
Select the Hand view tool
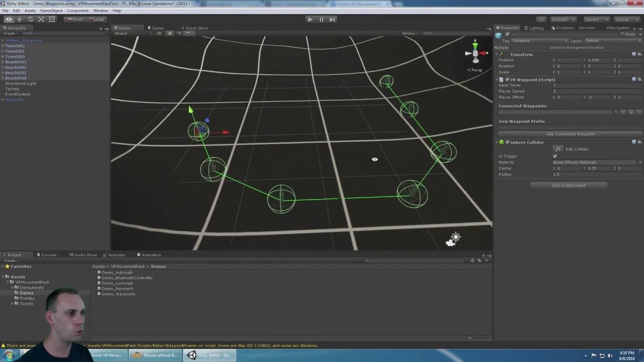[x=8, y=19]
